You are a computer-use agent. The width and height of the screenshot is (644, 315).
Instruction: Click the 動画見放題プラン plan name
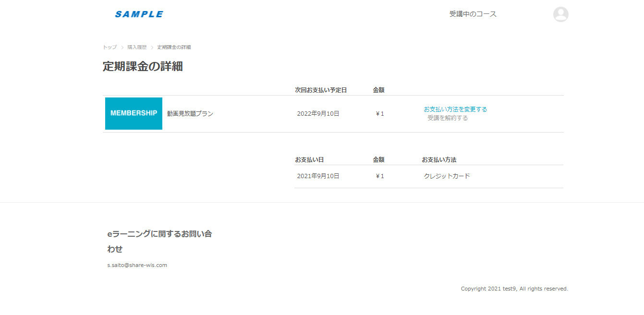point(190,114)
